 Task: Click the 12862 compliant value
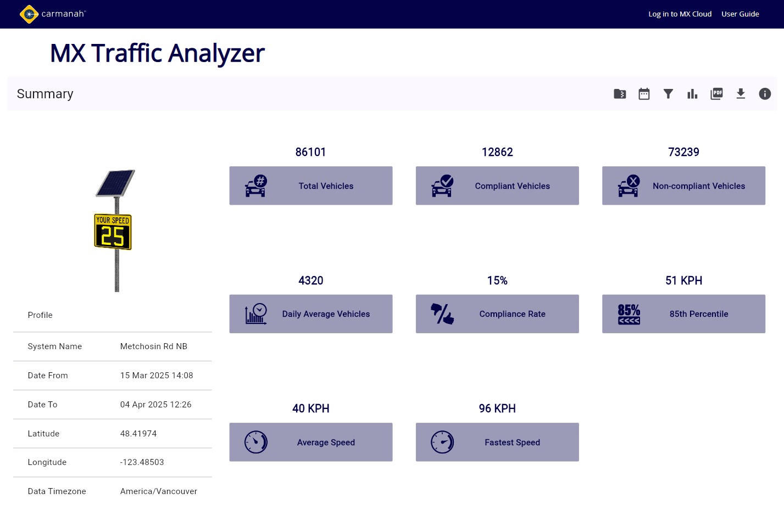[497, 152]
